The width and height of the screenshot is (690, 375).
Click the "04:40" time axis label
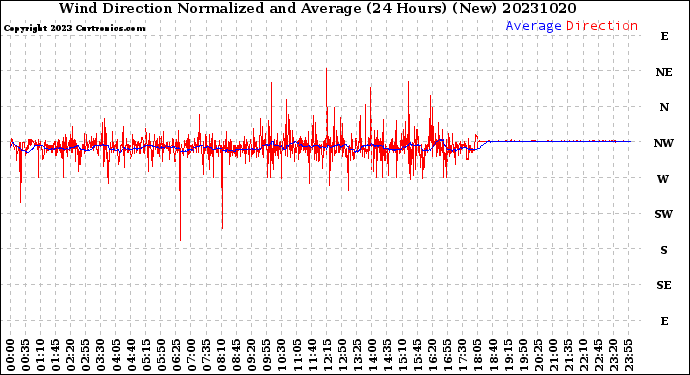(x=132, y=355)
